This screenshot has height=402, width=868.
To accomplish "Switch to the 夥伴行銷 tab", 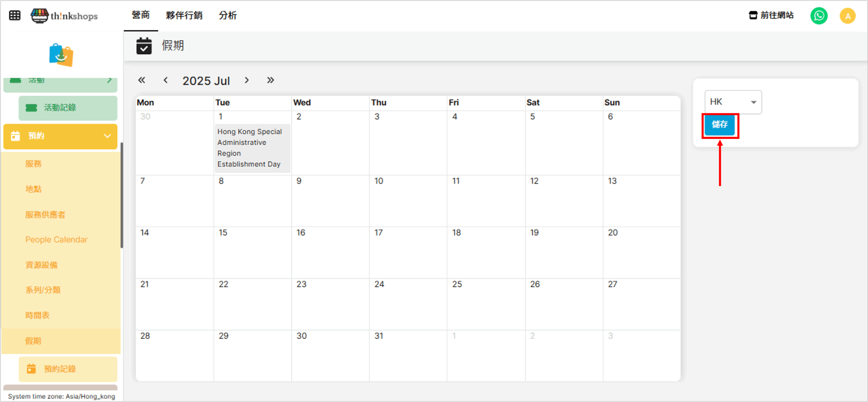I will click(x=184, y=16).
